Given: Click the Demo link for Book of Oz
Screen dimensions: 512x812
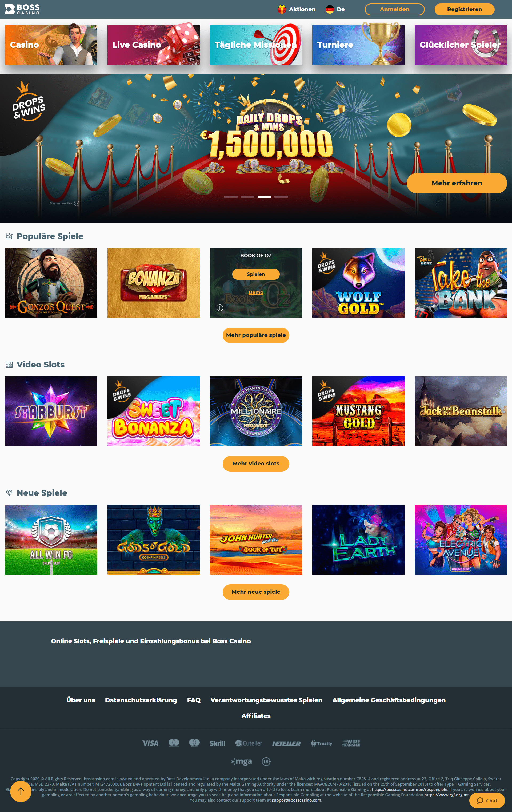Looking at the screenshot, I should click(256, 292).
